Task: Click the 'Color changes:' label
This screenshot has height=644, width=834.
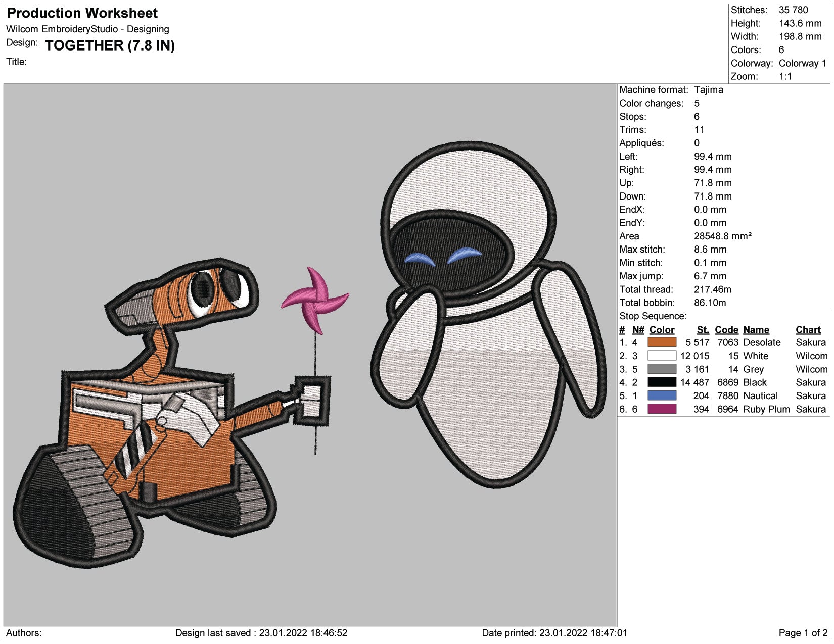Action: tap(651, 103)
